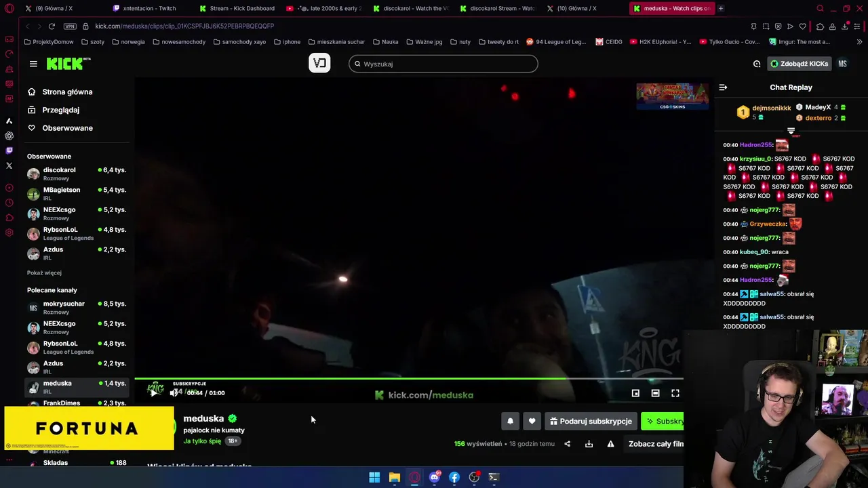Toggle notification bell for meduska
868x488 pixels.
coord(510,421)
